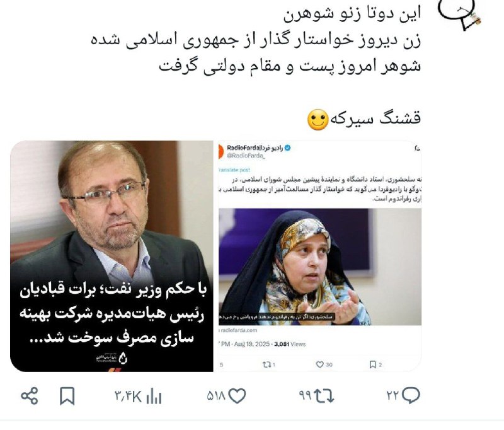Click the smiley emoji in the post
Image resolution: width=504 pixels, height=430 pixels.
[x=318, y=120]
